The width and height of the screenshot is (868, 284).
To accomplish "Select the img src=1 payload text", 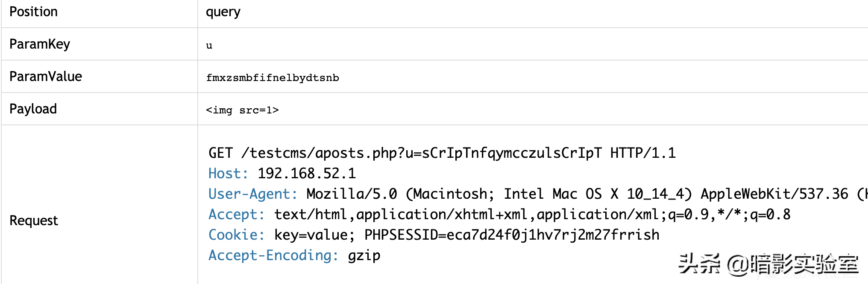I will point(242,110).
